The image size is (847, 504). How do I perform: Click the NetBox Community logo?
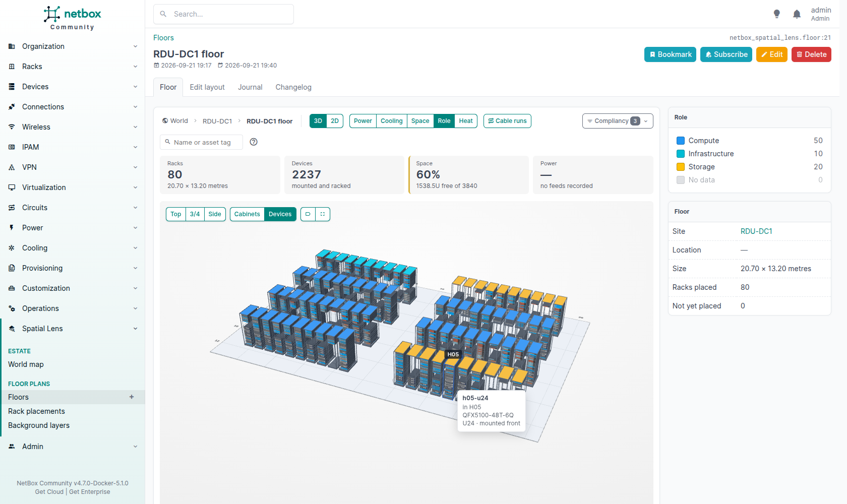point(72,18)
